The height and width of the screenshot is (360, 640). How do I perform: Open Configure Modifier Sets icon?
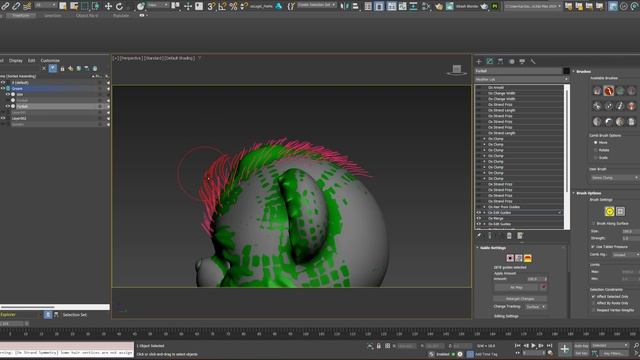[520, 236]
